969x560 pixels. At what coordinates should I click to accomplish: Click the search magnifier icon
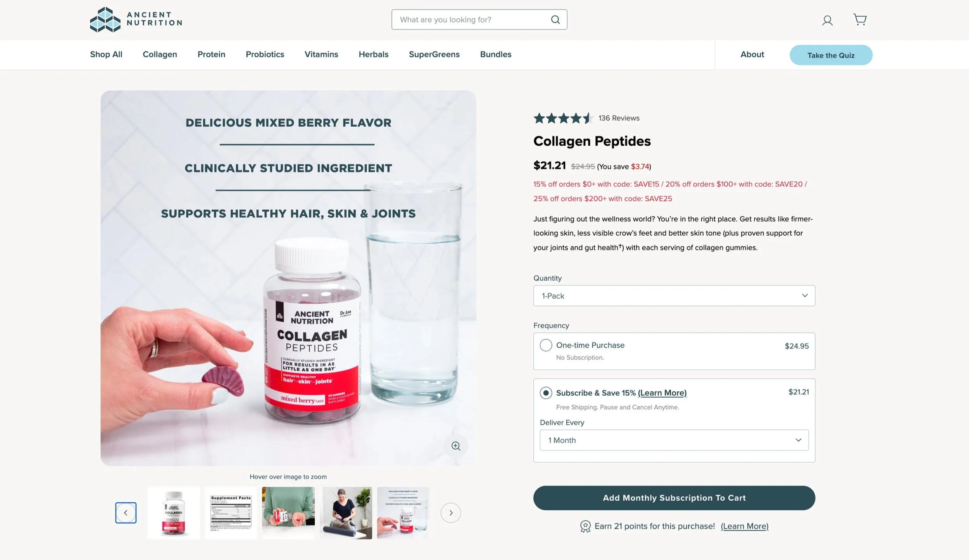[x=555, y=20]
